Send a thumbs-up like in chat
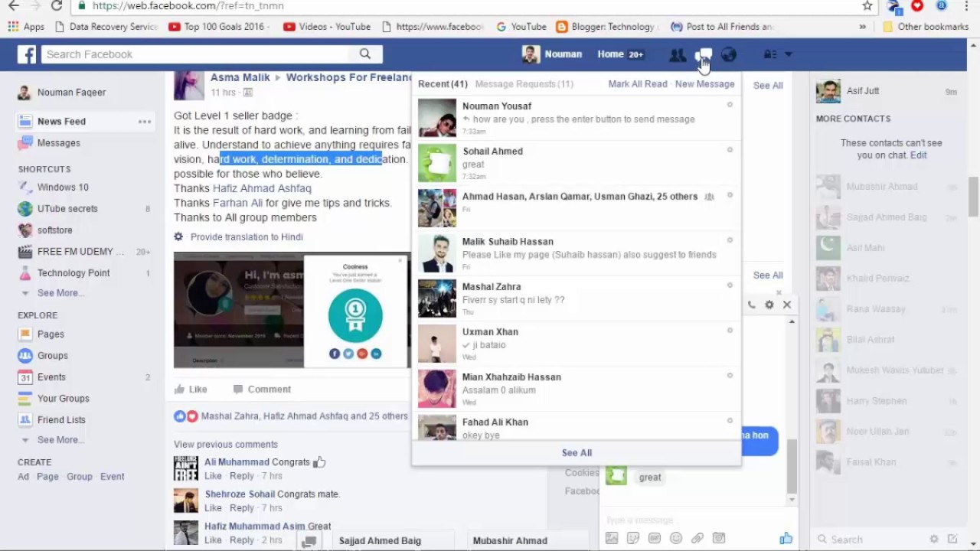Viewport: 980px width, 551px height. click(786, 539)
